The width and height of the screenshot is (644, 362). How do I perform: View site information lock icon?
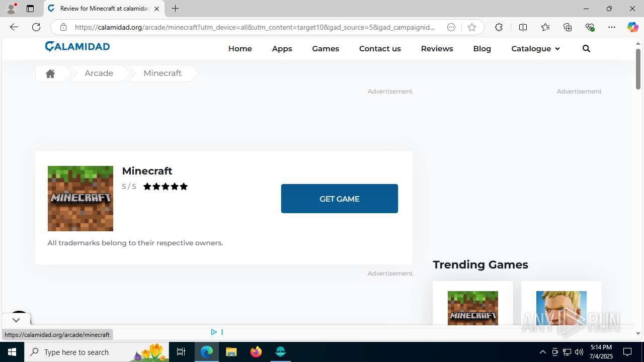pyautogui.click(x=63, y=27)
